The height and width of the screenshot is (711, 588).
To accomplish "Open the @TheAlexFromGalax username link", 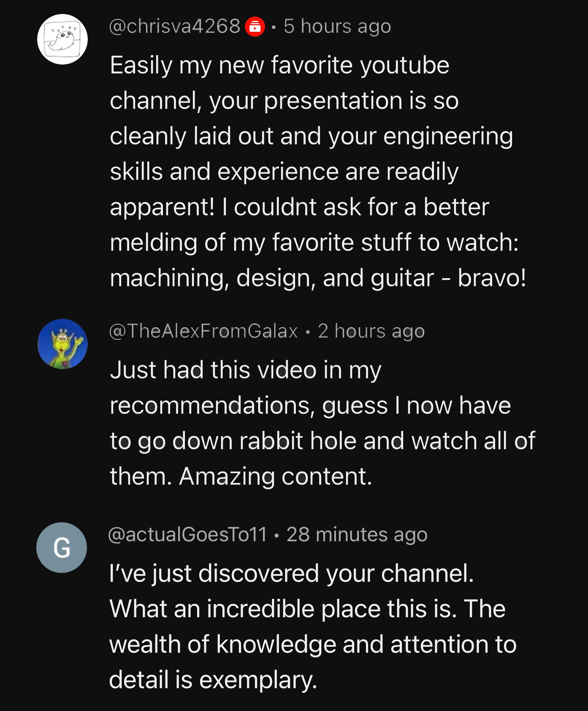I will (x=203, y=331).
